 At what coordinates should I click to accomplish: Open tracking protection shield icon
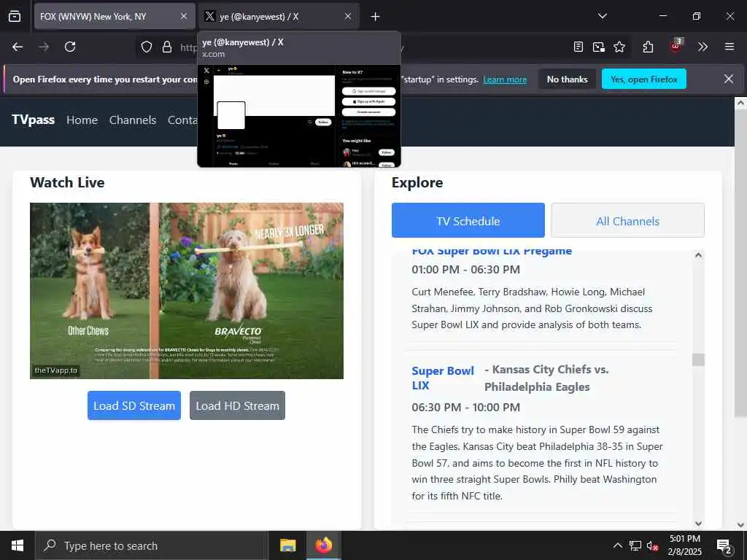pyautogui.click(x=147, y=47)
